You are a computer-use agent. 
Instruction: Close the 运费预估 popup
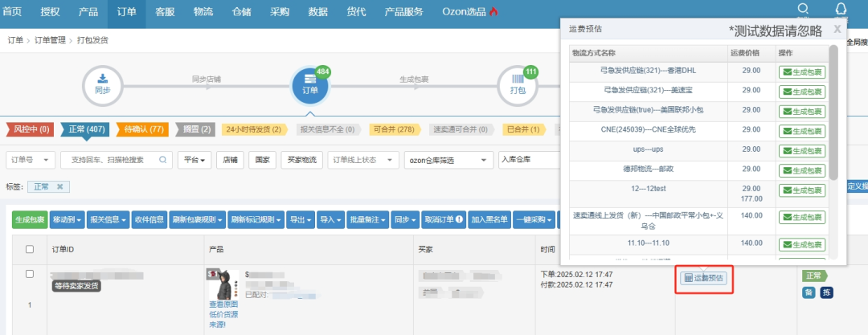pyautogui.click(x=837, y=30)
